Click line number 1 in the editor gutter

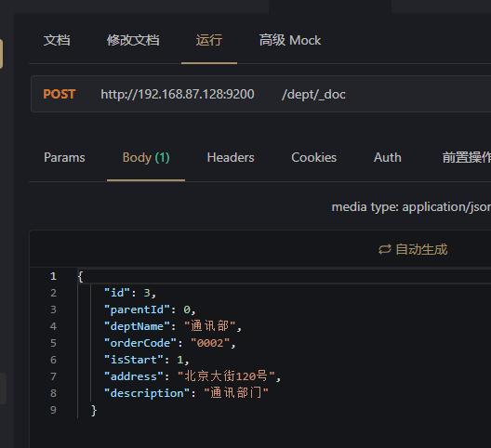pos(53,276)
